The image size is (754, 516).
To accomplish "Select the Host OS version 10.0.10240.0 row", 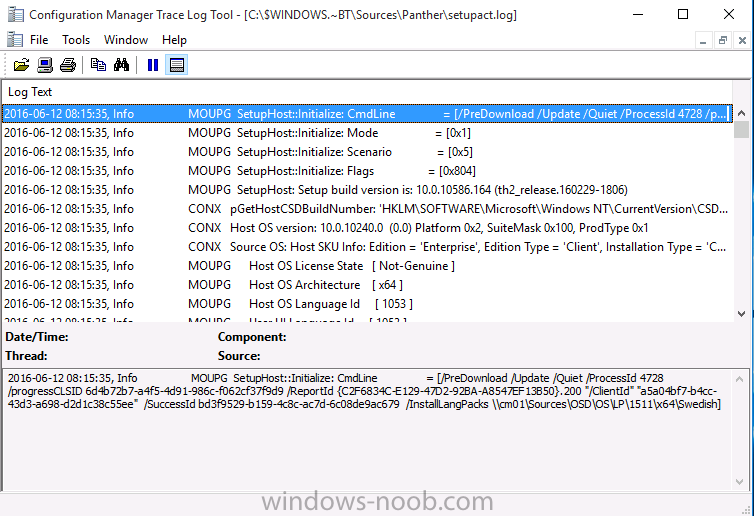I will (367, 228).
